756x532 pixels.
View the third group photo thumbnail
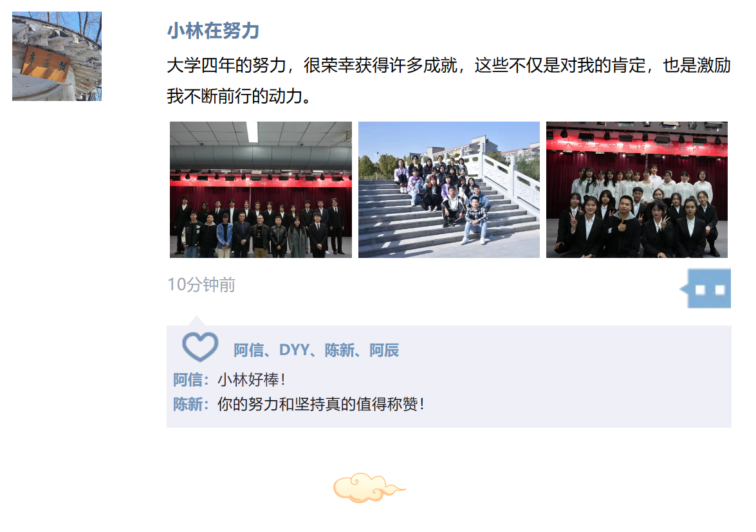[637, 190]
